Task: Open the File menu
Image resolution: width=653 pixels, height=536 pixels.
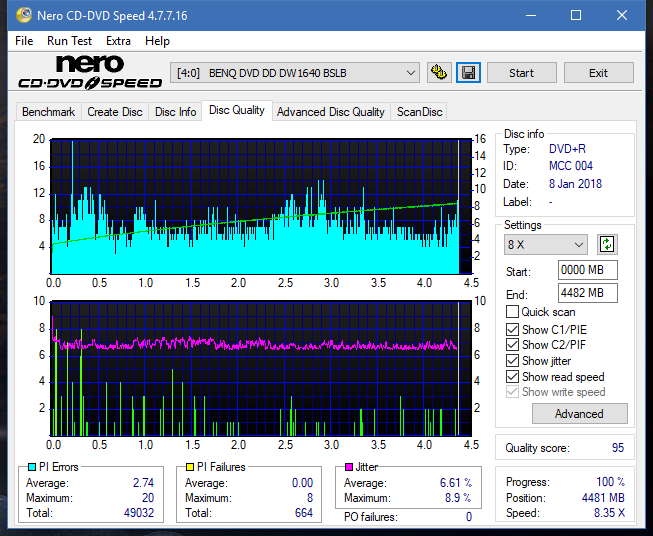Action: (24, 41)
